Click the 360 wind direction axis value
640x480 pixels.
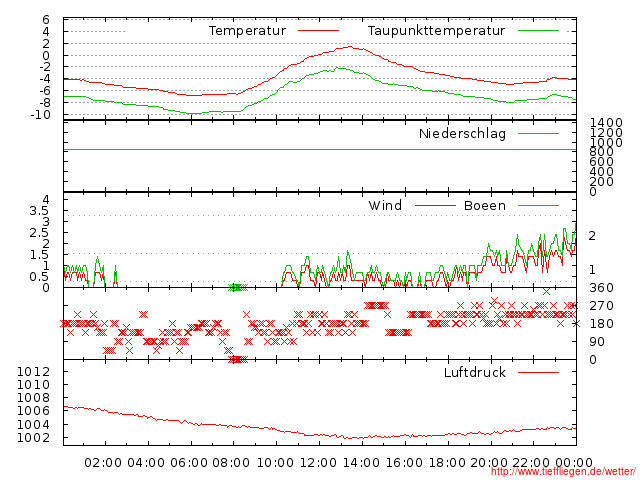[602, 288]
